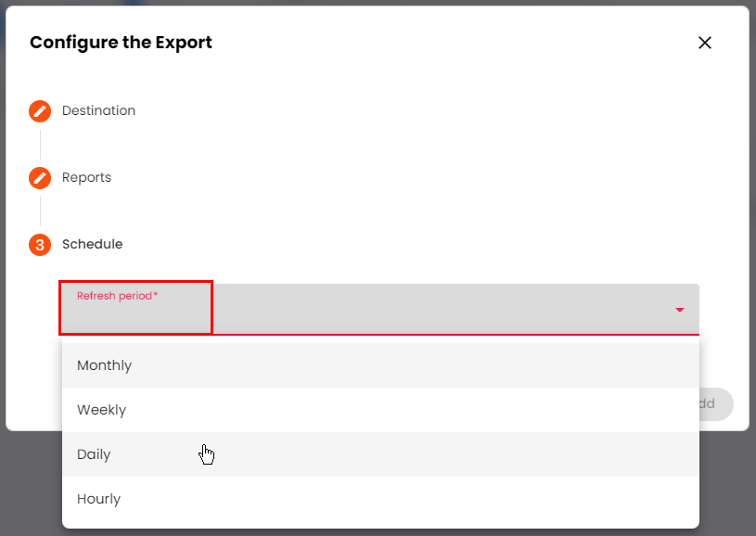Click the red Refresh period label text
The width and height of the screenshot is (756, 536).
[113, 296]
